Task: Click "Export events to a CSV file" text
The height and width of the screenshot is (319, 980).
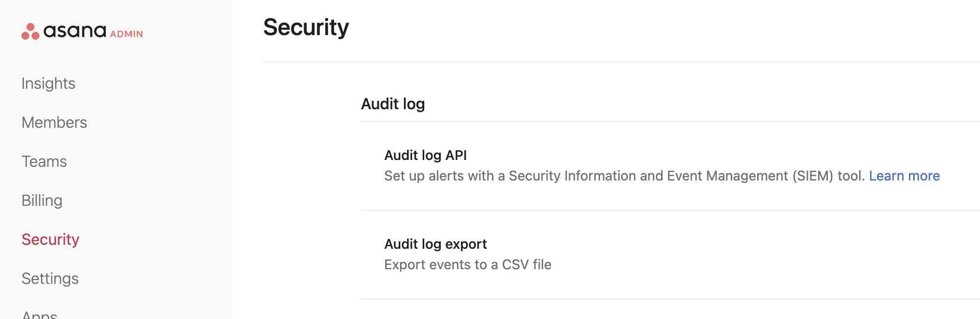Action: pos(468,265)
